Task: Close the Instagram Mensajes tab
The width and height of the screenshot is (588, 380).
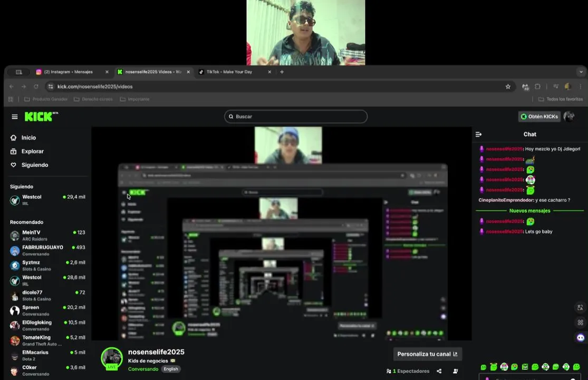Action: pos(107,72)
